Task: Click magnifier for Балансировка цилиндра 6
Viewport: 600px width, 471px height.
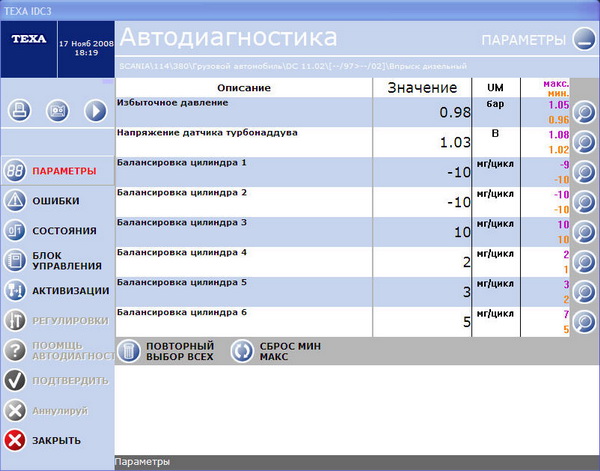Action: tap(584, 322)
